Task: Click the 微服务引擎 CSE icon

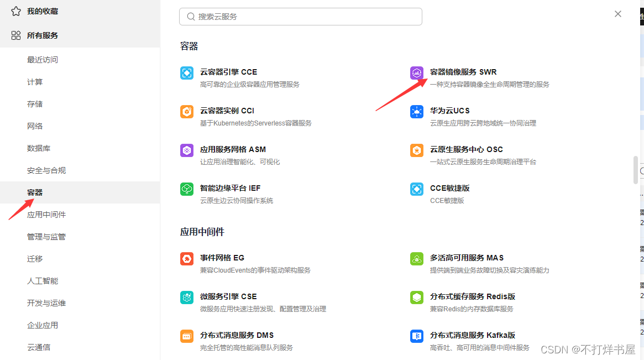Action: (187, 298)
